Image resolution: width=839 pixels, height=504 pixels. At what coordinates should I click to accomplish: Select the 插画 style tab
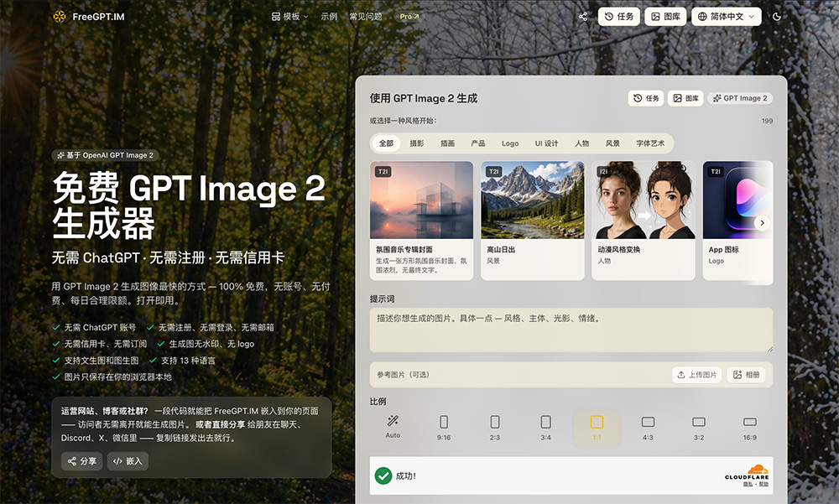tap(447, 143)
